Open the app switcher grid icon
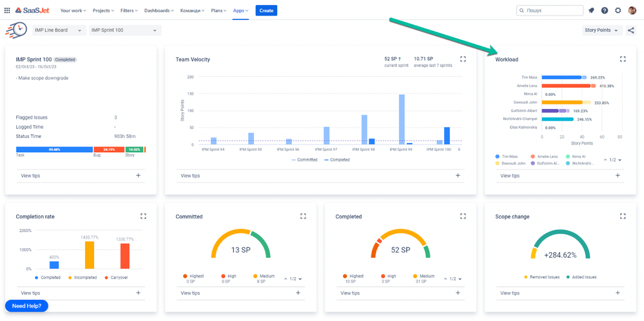Image resolution: width=644 pixels, height=321 pixels. click(x=7, y=10)
